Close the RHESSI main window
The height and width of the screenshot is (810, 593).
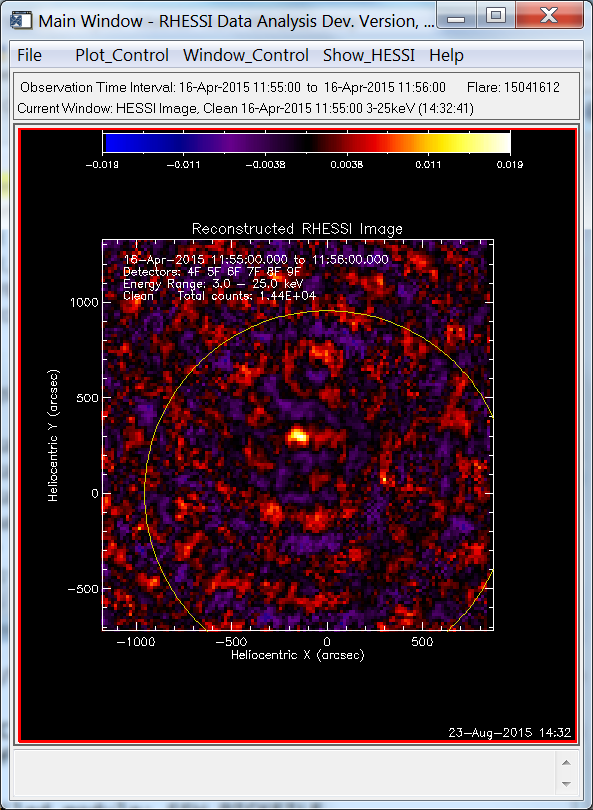548,15
